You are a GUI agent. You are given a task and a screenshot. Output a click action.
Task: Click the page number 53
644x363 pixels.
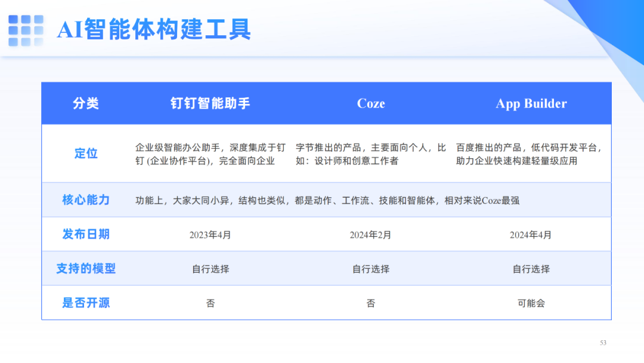pyautogui.click(x=603, y=343)
